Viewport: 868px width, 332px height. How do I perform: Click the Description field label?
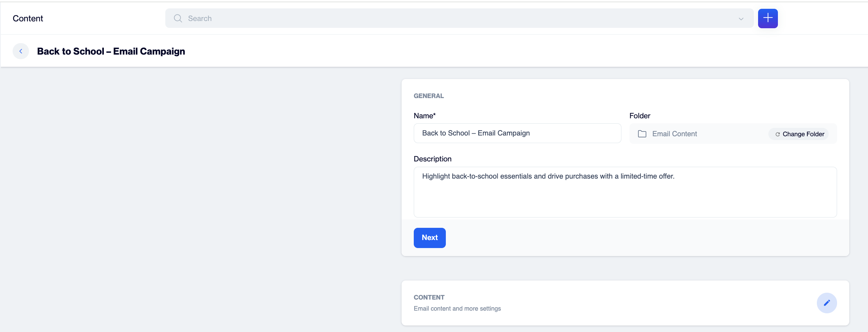(x=432, y=159)
